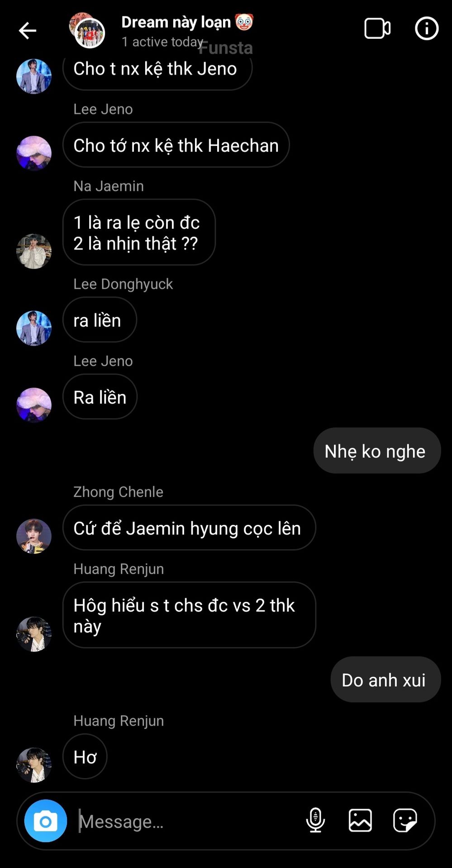Tap Zhong Chenle's profile picture
This screenshot has height=868, width=452.
click(34, 536)
